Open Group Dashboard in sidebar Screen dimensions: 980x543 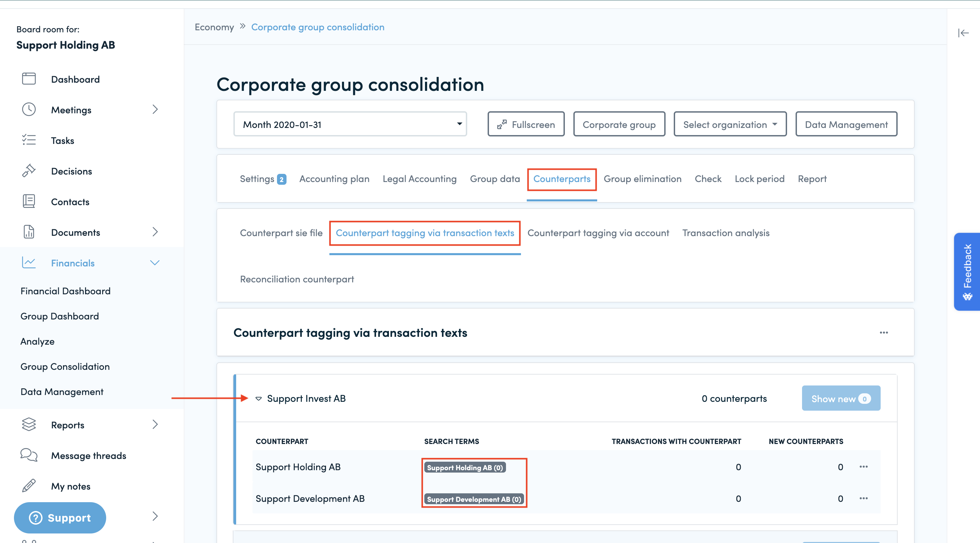pyautogui.click(x=59, y=316)
